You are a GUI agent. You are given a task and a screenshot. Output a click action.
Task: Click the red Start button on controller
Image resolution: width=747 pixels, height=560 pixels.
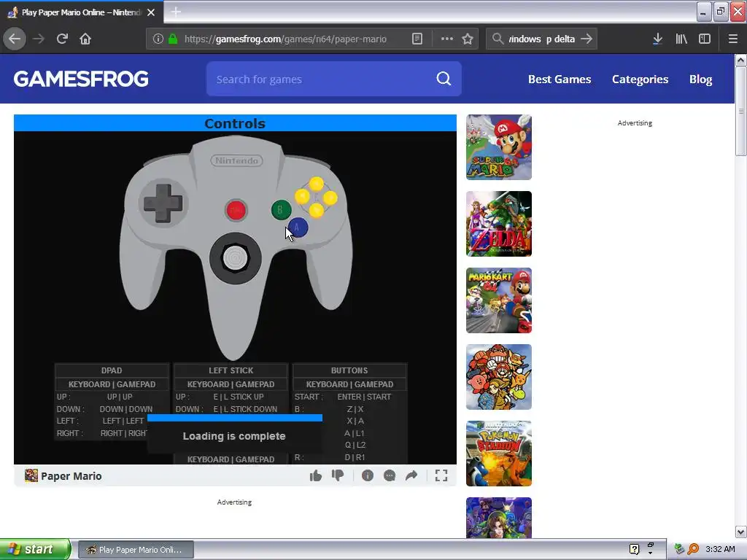coord(236,210)
